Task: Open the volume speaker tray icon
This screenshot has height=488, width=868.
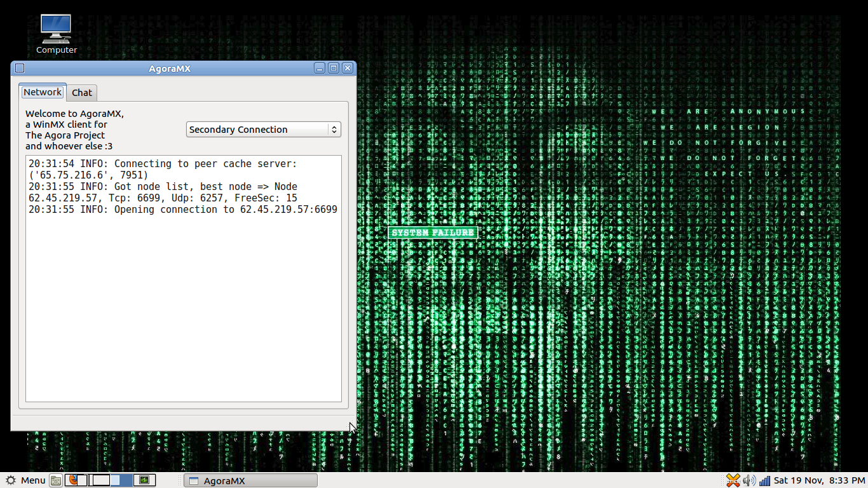Action: point(749,480)
